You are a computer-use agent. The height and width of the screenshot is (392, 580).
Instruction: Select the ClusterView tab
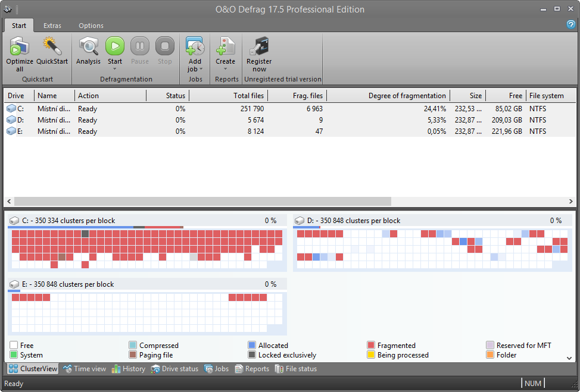tap(33, 369)
